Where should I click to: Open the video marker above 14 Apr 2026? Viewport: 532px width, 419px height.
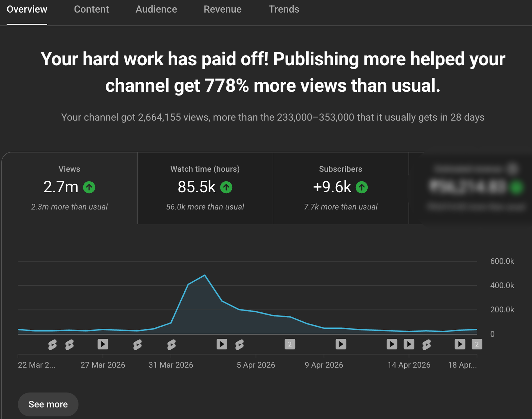tap(409, 344)
